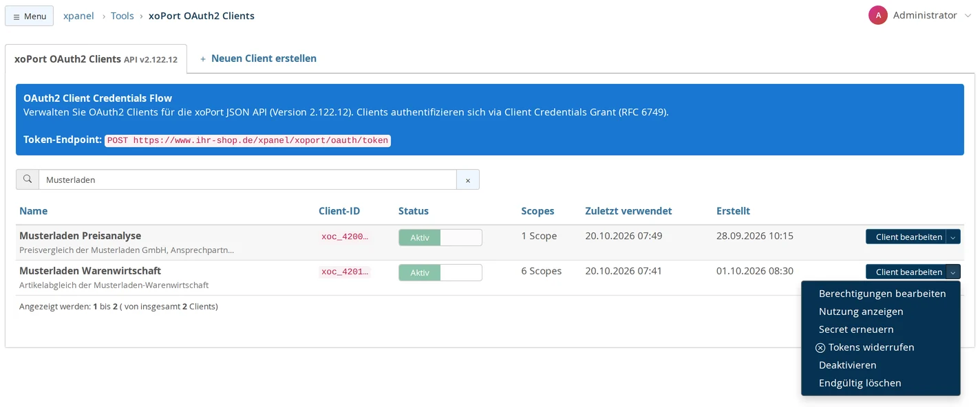This screenshot has width=980, height=407.
Task: Click created date 28.09.2026 10:15
Action: tap(755, 236)
